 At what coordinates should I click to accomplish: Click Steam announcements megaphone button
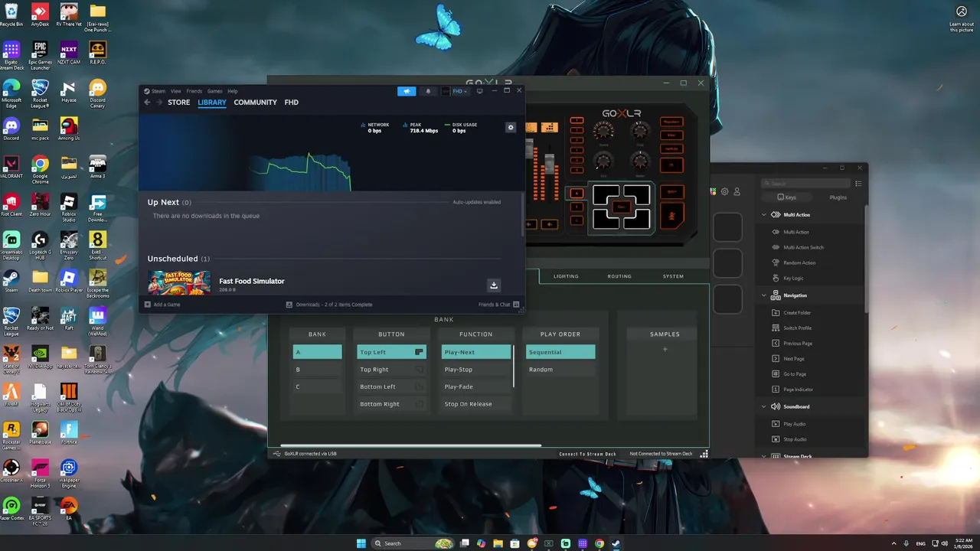coord(407,91)
